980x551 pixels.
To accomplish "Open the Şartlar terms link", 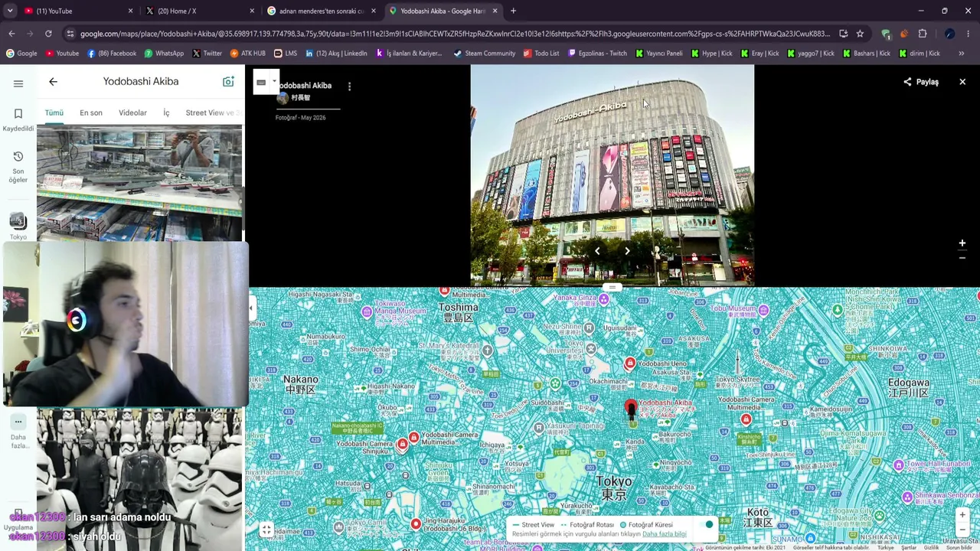I will click(x=909, y=547).
